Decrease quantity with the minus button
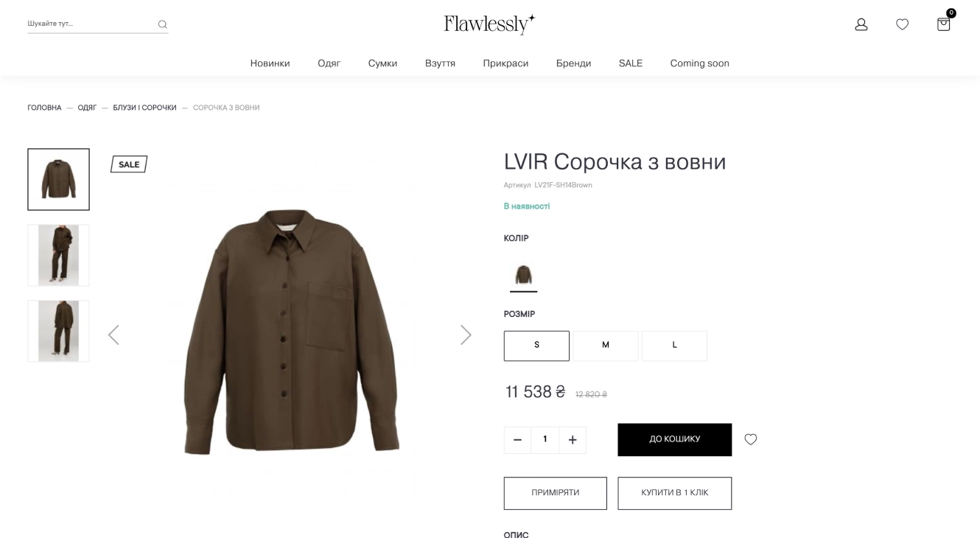 click(517, 440)
